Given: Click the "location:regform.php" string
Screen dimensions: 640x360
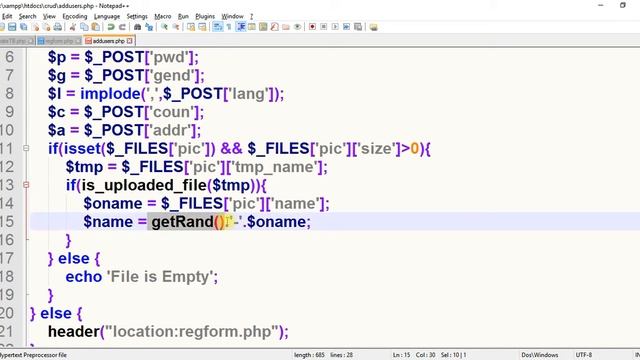Looking at the screenshot, I should tap(192, 331).
